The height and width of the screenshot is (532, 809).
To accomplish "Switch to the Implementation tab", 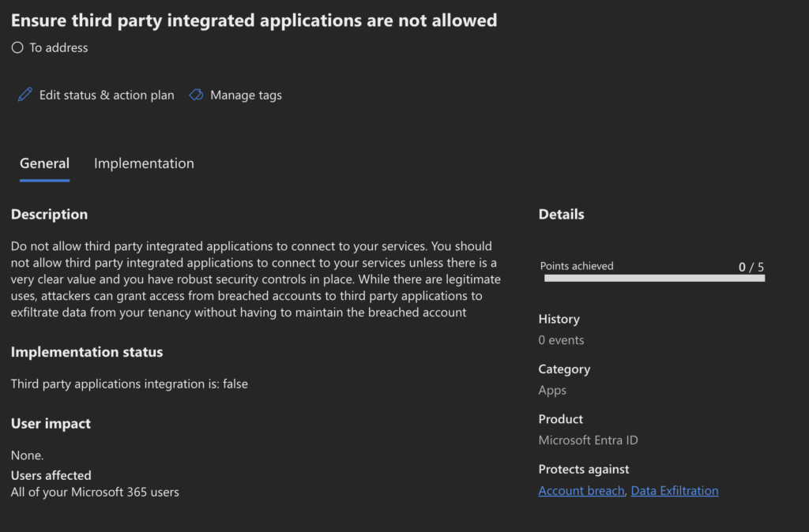I will coord(144,163).
